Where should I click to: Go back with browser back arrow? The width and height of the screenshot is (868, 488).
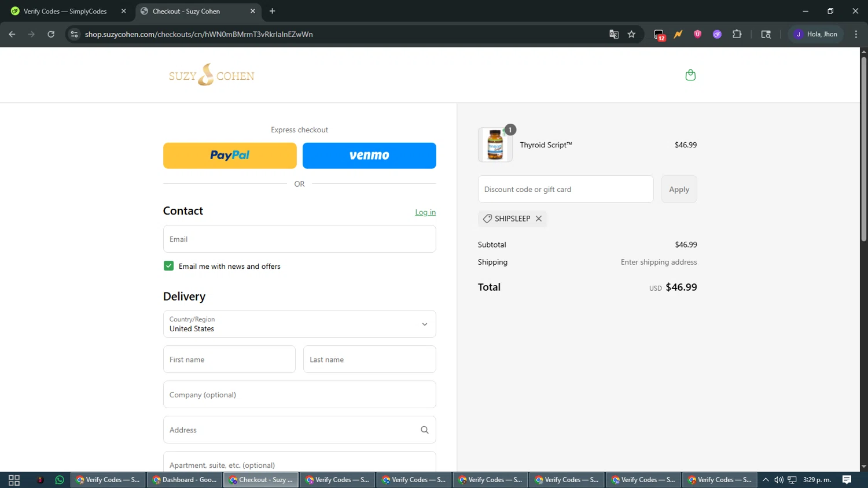tap(12, 34)
